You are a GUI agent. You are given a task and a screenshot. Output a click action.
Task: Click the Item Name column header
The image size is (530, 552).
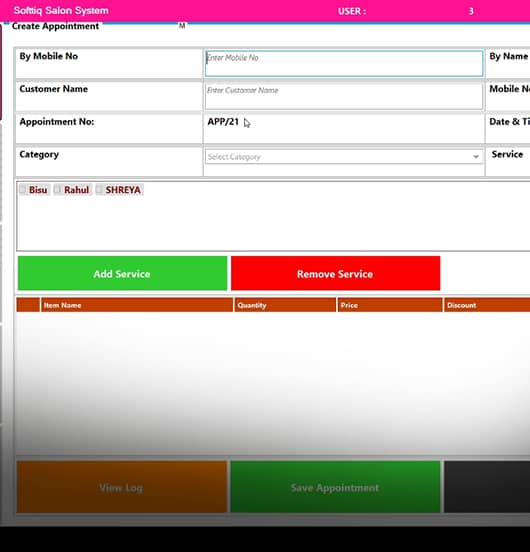[x=137, y=305]
